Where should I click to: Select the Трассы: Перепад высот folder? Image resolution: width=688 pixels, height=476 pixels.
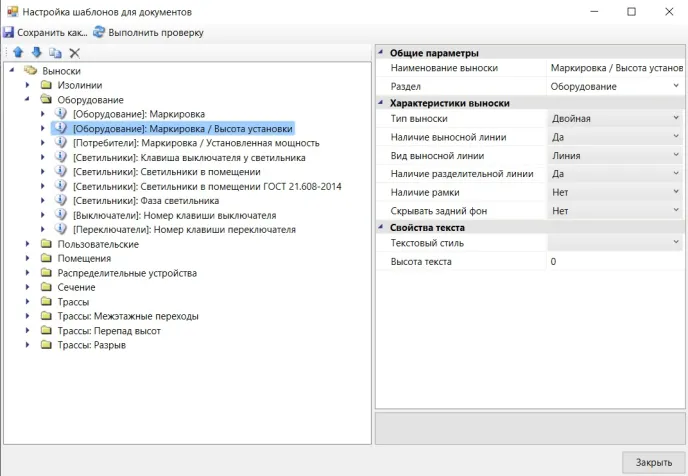point(109,330)
